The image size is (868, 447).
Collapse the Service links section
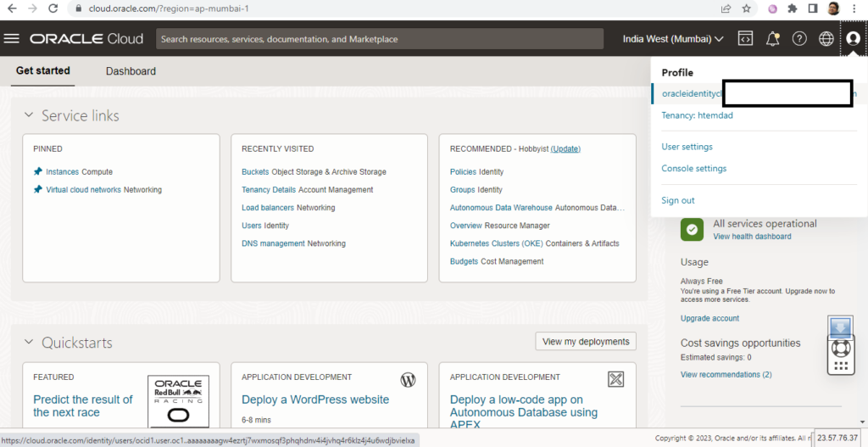(28, 115)
